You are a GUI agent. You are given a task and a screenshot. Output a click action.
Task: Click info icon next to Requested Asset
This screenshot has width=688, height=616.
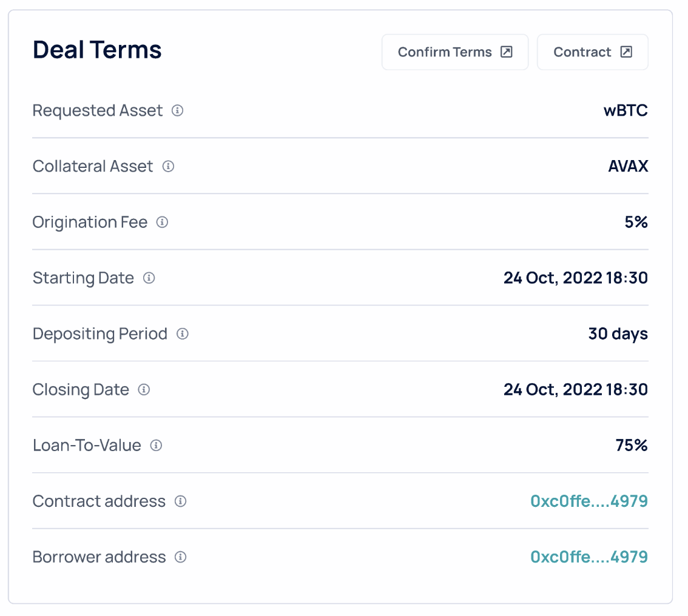click(x=177, y=111)
